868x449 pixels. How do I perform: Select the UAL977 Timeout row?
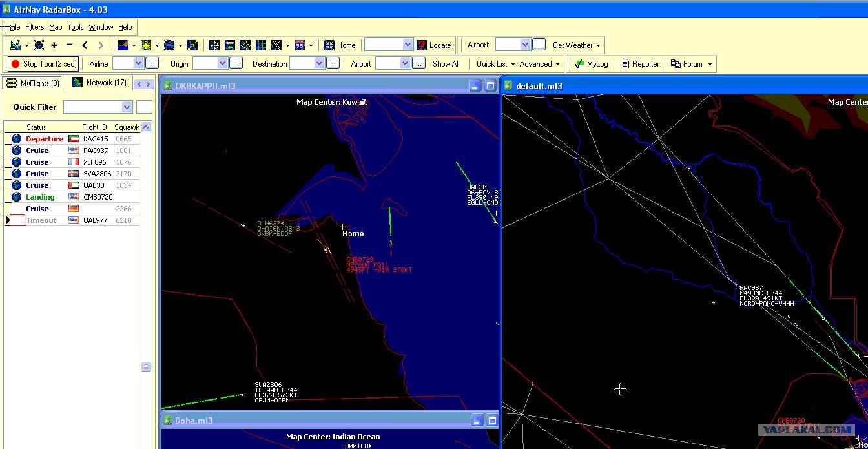coord(72,220)
